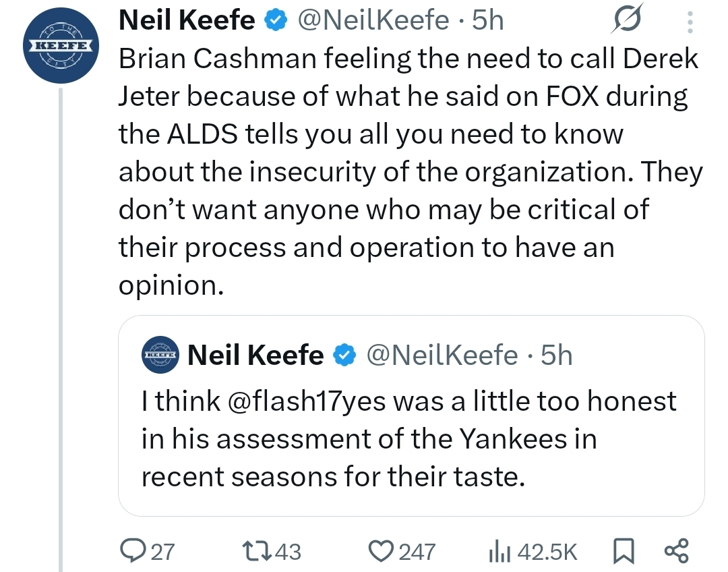Open the Grok slashed-circle icon

point(625,22)
